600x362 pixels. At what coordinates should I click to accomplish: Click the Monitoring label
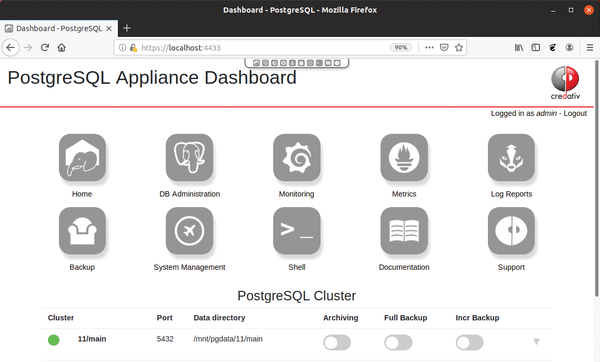pos(297,194)
